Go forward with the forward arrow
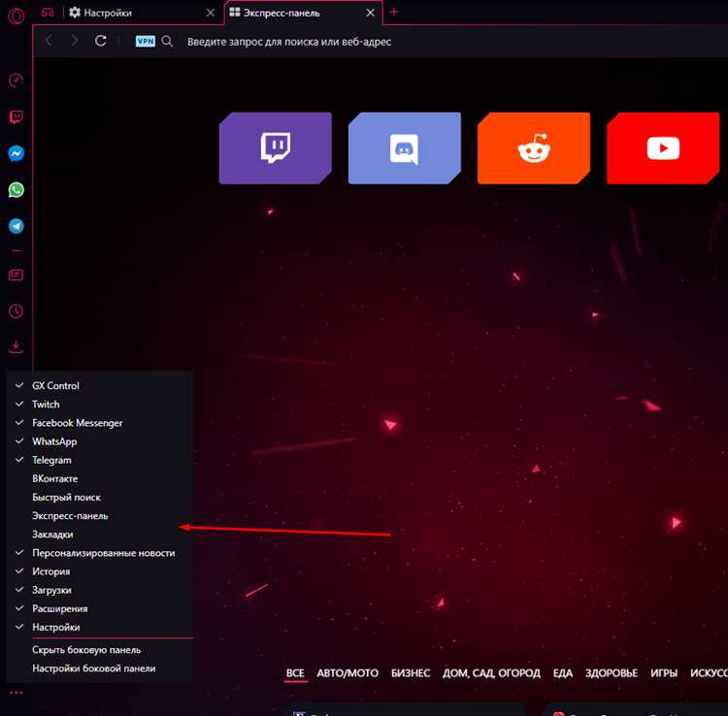728x716 pixels. [75, 41]
